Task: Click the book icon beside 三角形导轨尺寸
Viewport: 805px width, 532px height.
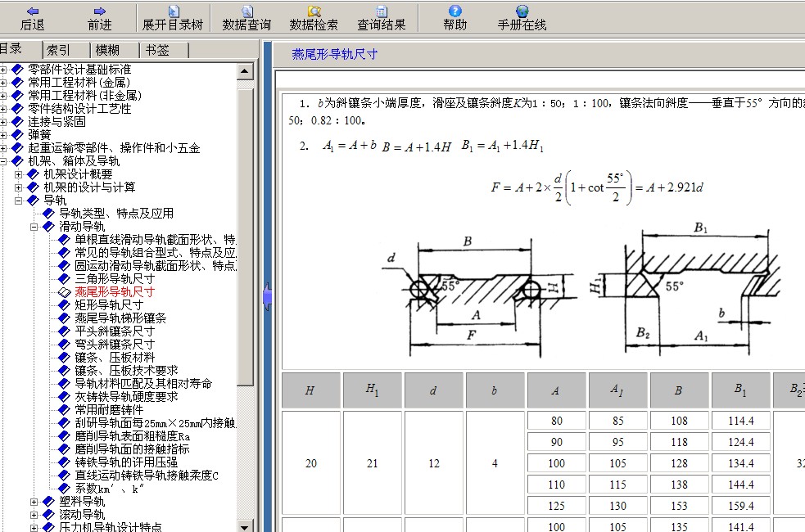Action: [64, 278]
